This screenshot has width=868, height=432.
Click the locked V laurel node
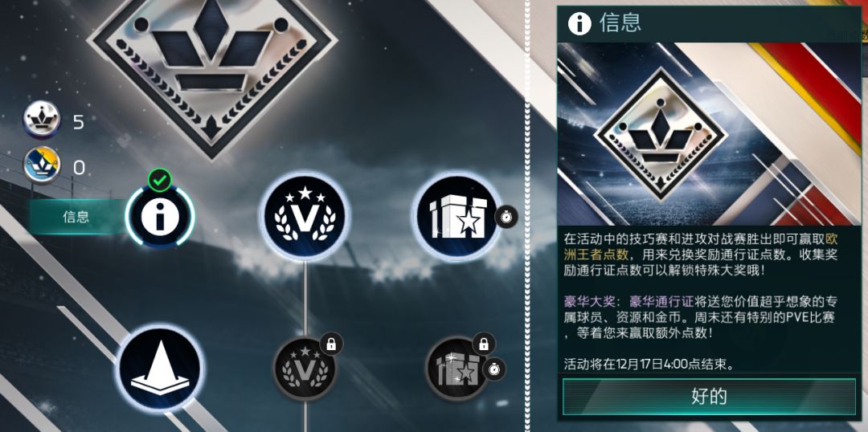pos(305,369)
